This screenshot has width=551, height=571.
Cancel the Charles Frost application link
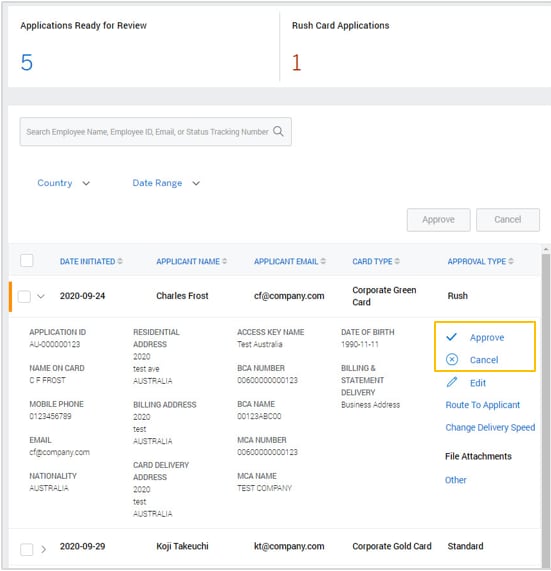tap(484, 360)
